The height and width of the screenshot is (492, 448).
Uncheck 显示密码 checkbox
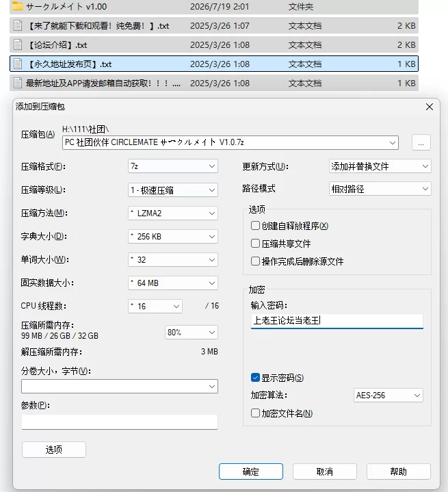[255, 378]
